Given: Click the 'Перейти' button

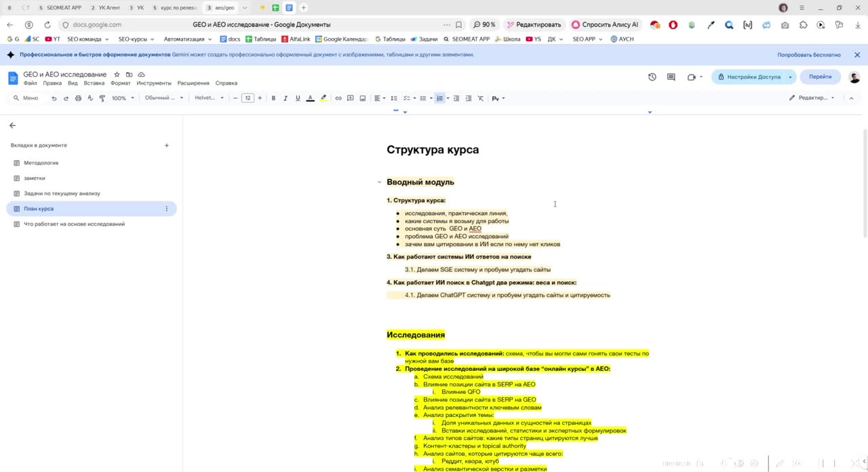Looking at the screenshot, I should click(x=820, y=77).
